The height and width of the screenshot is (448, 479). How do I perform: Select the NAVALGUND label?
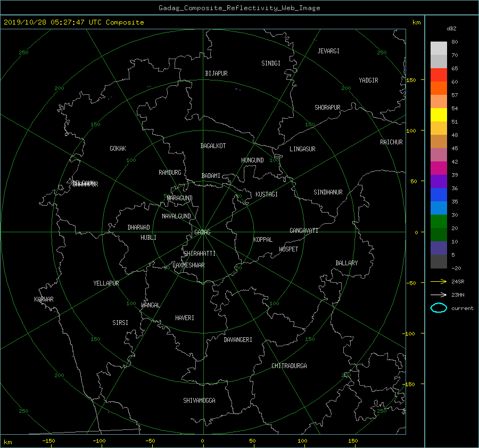coord(176,216)
